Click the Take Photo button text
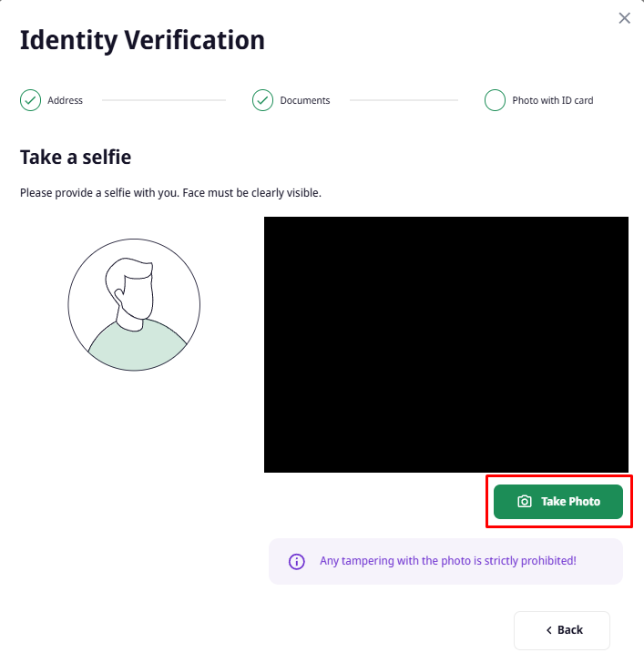 (570, 502)
